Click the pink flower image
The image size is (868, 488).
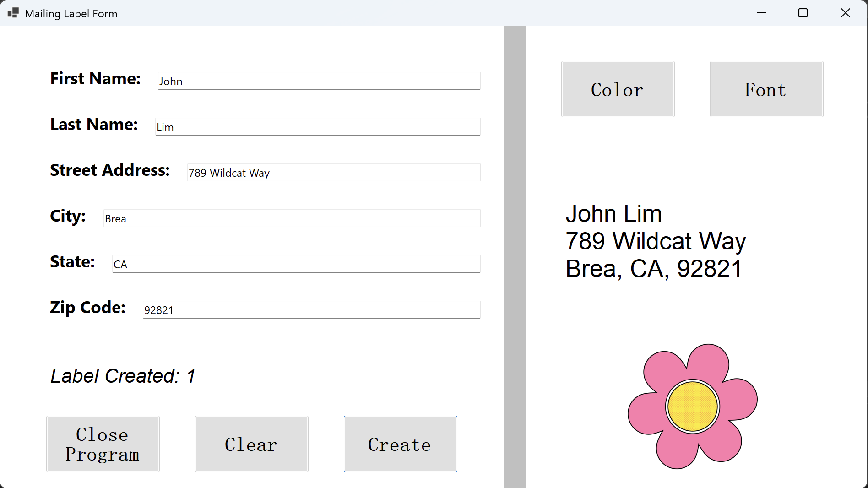coord(692,406)
